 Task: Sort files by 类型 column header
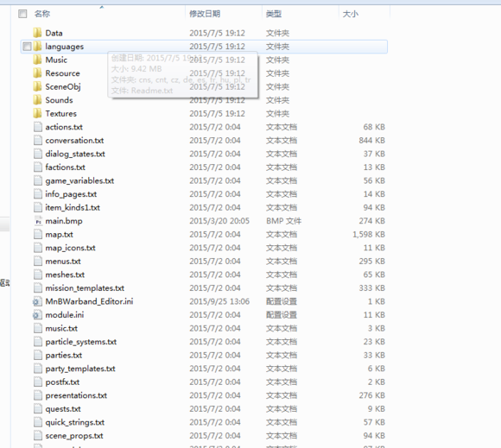(274, 14)
